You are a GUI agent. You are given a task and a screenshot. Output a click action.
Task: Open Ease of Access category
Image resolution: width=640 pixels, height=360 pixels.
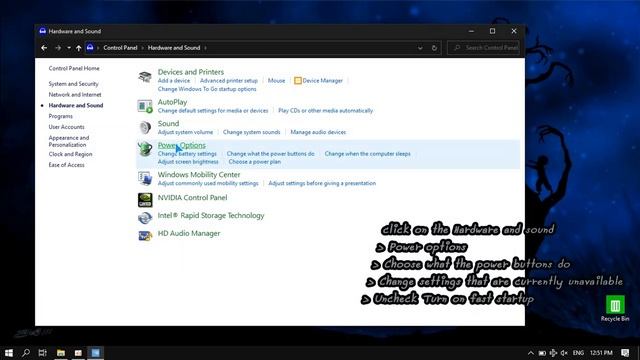click(x=67, y=165)
